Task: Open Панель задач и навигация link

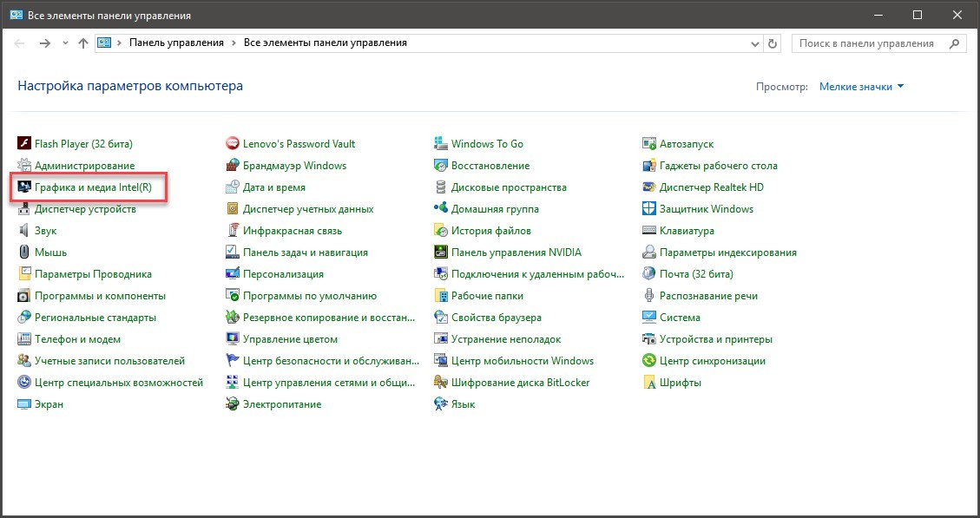Action: pos(305,252)
